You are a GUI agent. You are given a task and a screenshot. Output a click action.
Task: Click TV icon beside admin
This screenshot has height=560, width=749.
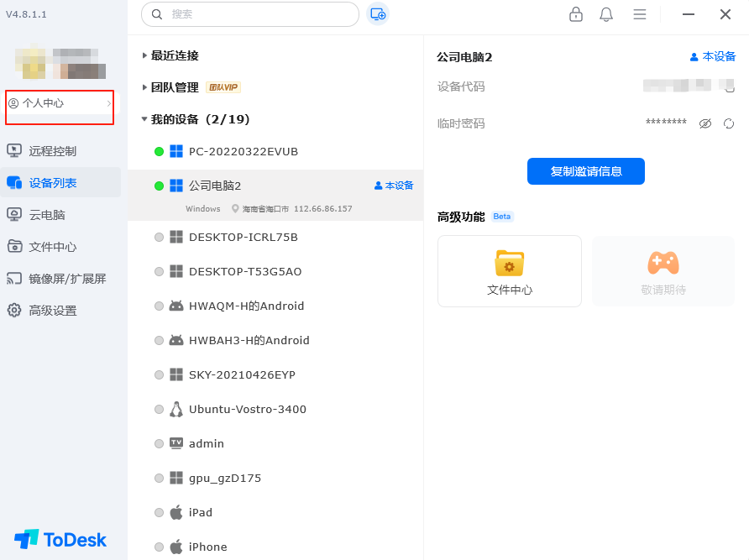click(176, 443)
